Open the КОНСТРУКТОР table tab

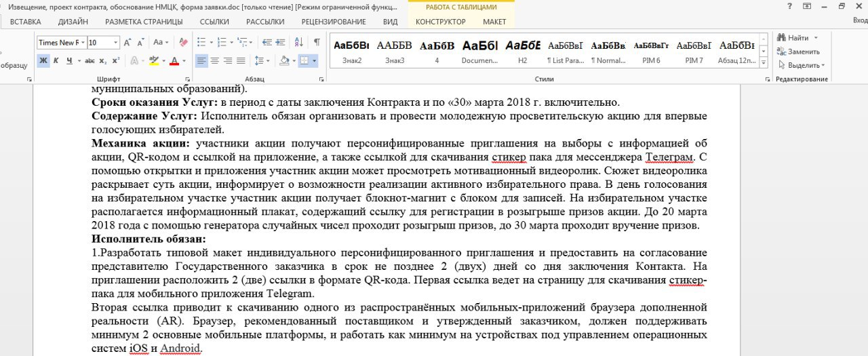click(x=441, y=22)
